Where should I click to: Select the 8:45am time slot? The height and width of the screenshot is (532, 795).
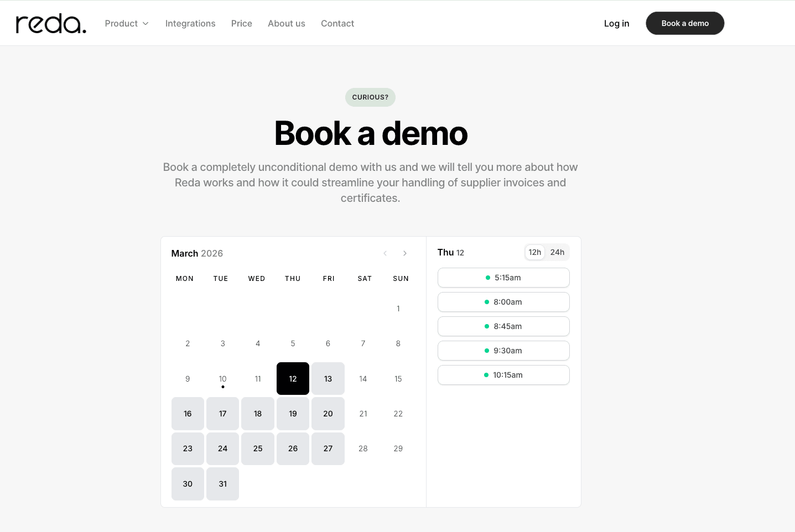[x=503, y=326]
